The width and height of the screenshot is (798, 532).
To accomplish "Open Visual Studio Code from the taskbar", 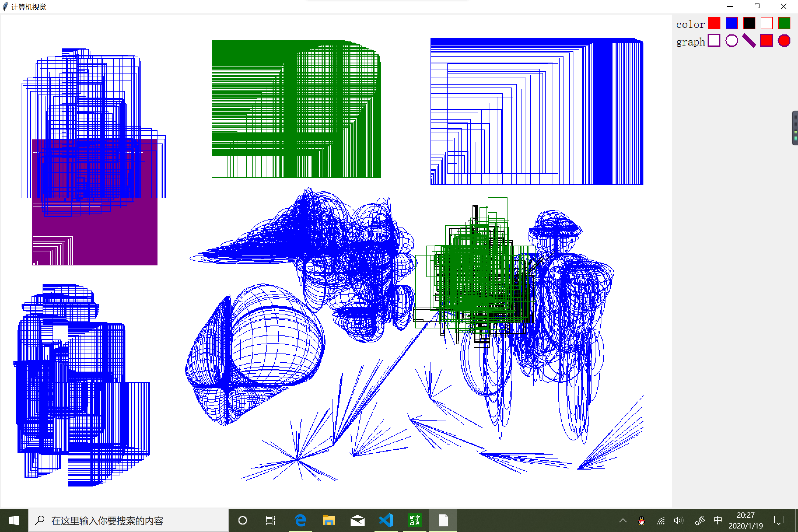I will 386,520.
